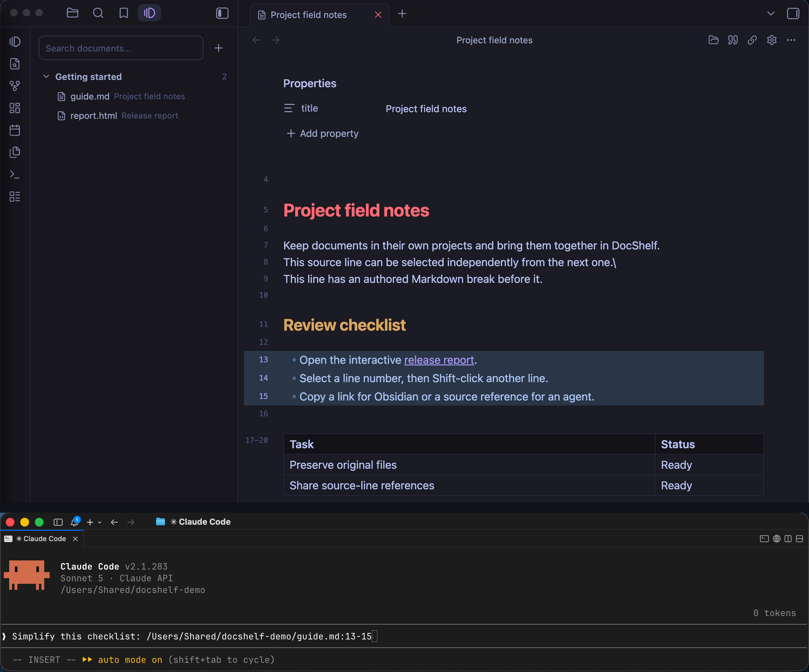Open daily note calendar icon
This screenshot has width=809, height=672.
[15, 130]
